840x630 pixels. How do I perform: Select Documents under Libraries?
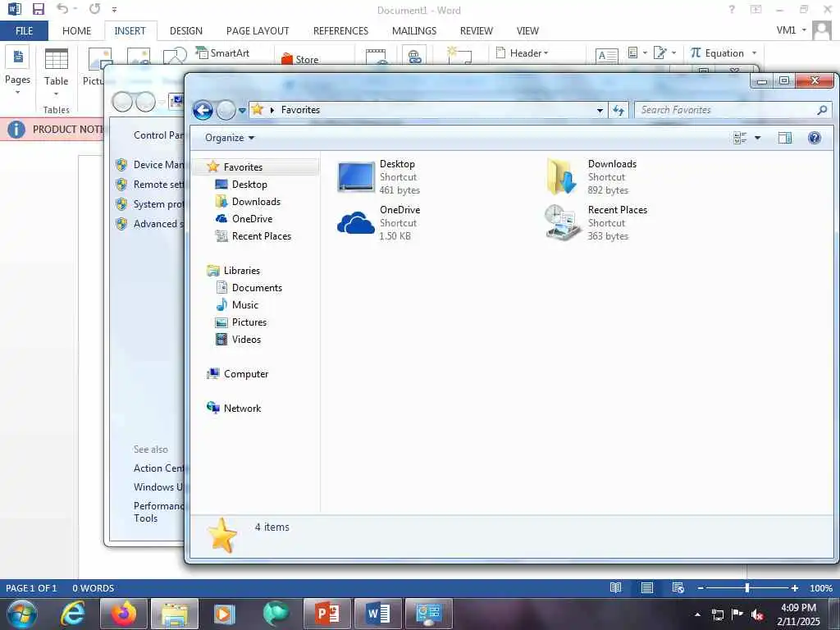tap(257, 288)
